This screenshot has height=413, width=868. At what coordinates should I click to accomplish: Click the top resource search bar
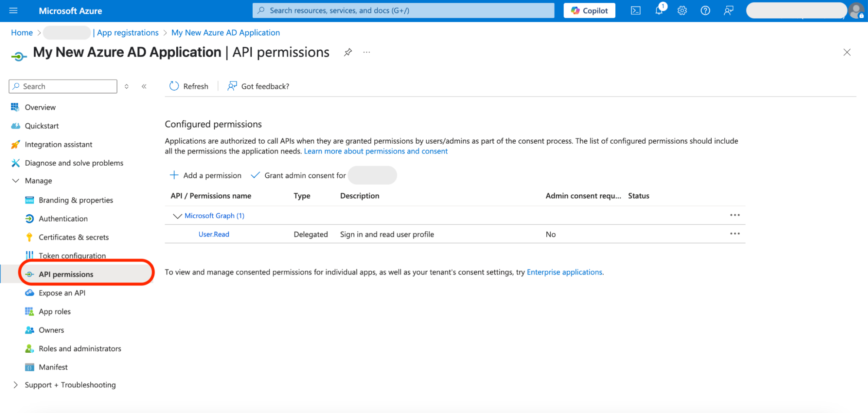403,10
